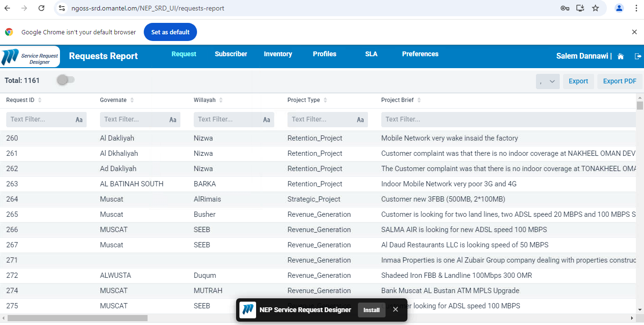
Task: Bookmark this page using star icon
Action: tap(595, 8)
